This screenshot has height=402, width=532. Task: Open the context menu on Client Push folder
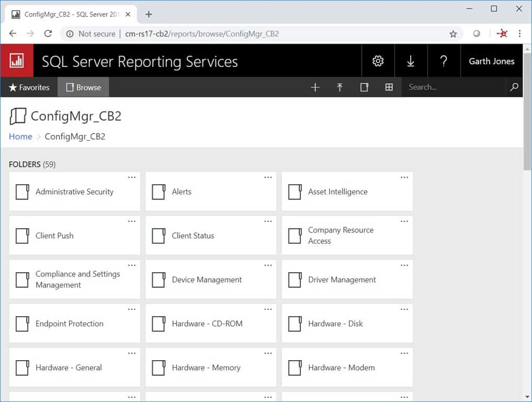click(x=132, y=221)
